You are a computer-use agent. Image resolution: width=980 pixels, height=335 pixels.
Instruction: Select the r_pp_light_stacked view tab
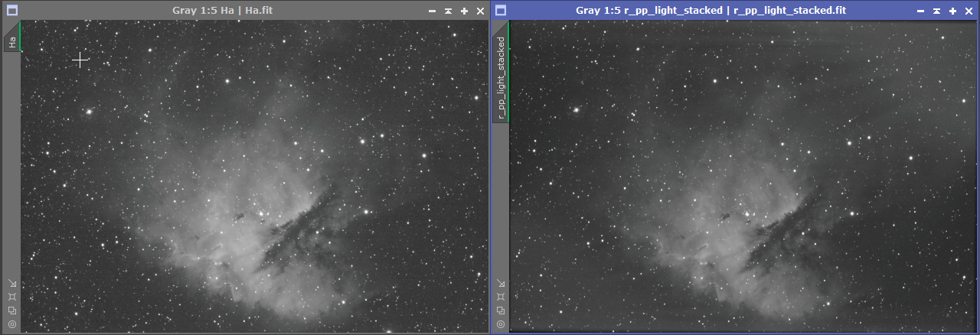pos(501,71)
